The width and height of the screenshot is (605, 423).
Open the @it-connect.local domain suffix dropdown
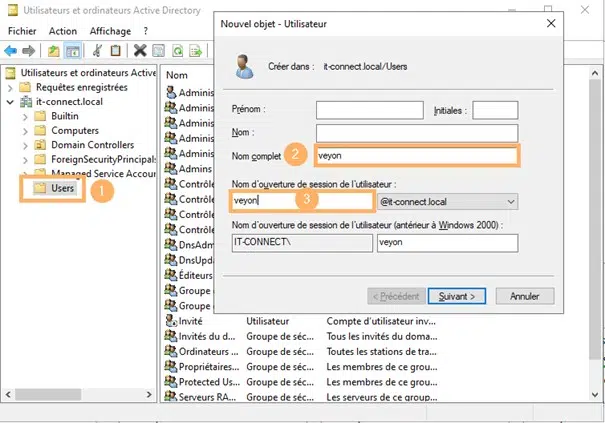[510, 202]
